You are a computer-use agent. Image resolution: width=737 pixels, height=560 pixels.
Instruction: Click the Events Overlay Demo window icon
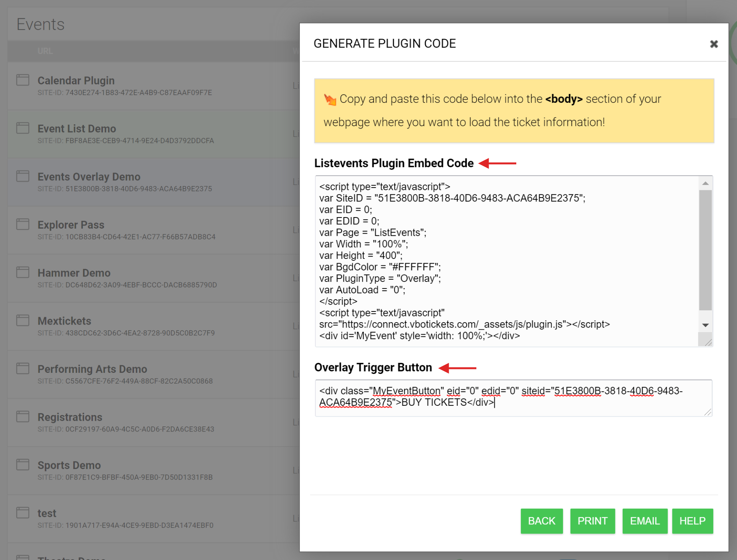(x=23, y=176)
